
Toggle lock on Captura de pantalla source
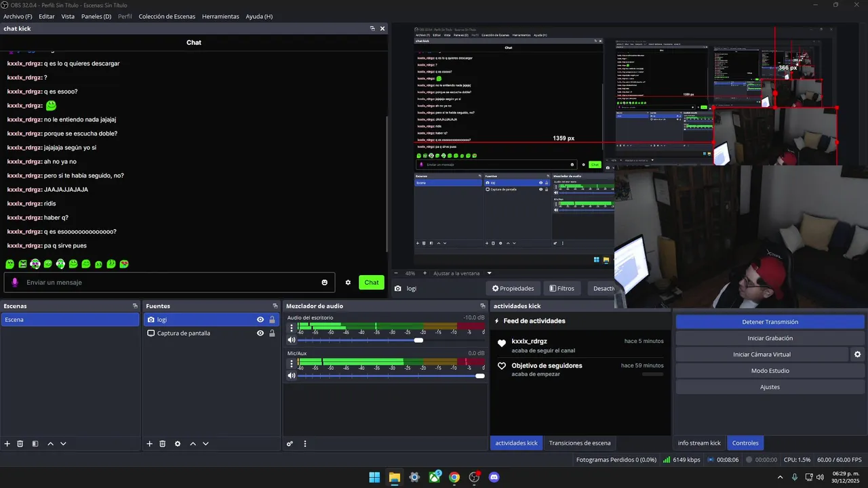[272, 333]
